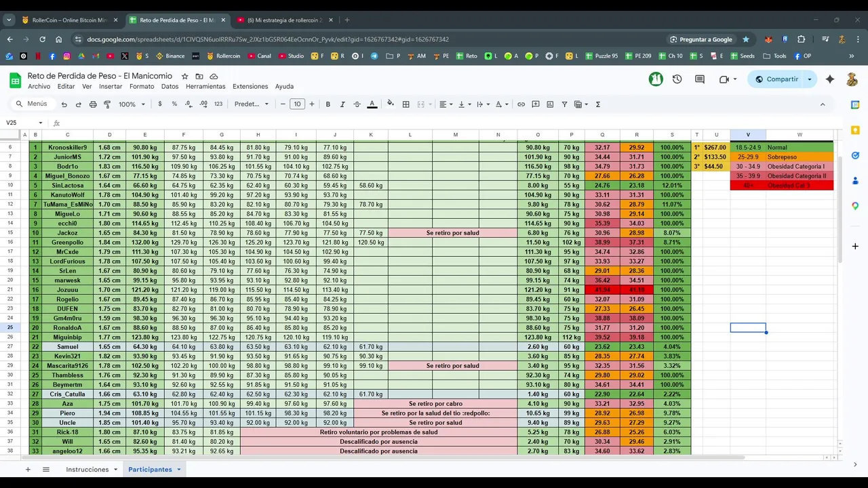Screen dimensions: 868x488
Task: Select the red Obesidad Categoria II legend cell
Action: (x=800, y=176)
